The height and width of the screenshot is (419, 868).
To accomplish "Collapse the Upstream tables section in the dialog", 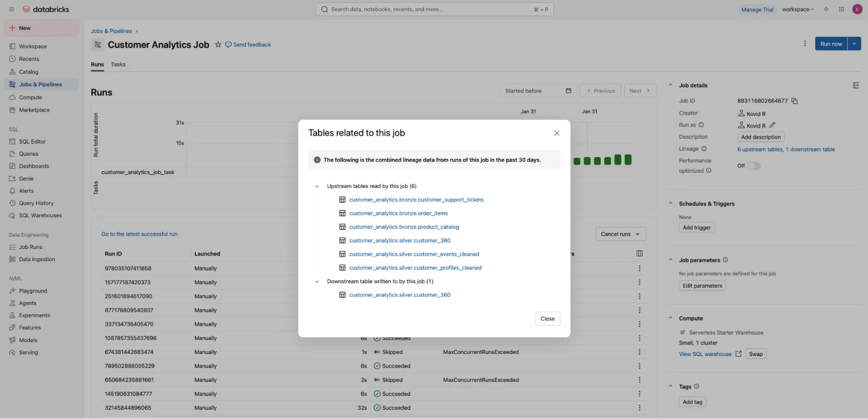I will pyautogui.click(x=317, y=186).
